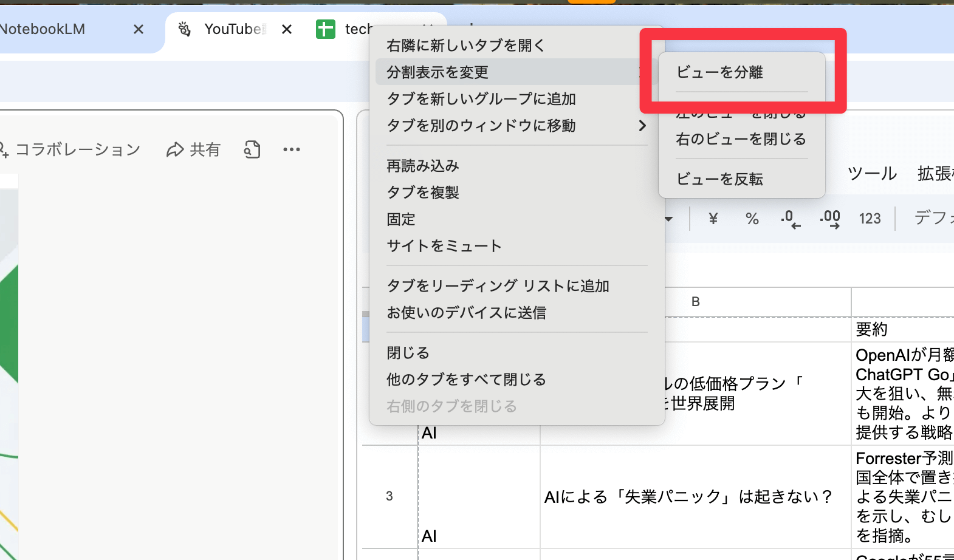Image resolution: width=954 pixels, height=560 pixels.
Task: Select 再読み込み in the context menu
Action: (516, 166)
